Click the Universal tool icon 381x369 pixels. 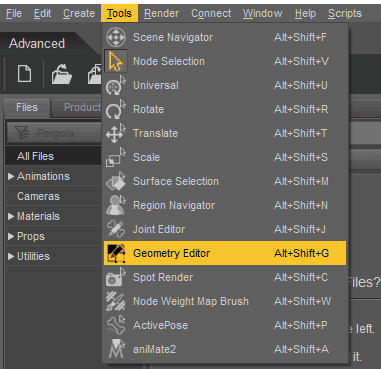click(x=116, y=85)
